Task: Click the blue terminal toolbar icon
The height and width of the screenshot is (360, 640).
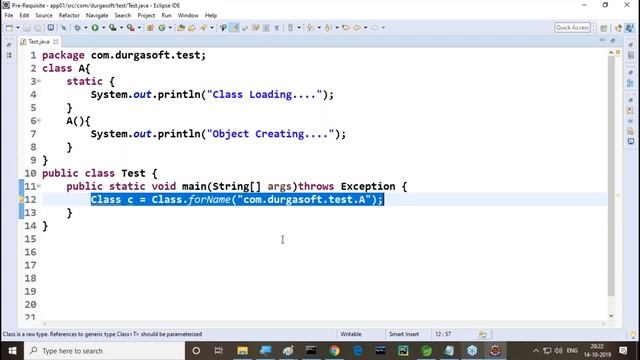Action: 51,28
